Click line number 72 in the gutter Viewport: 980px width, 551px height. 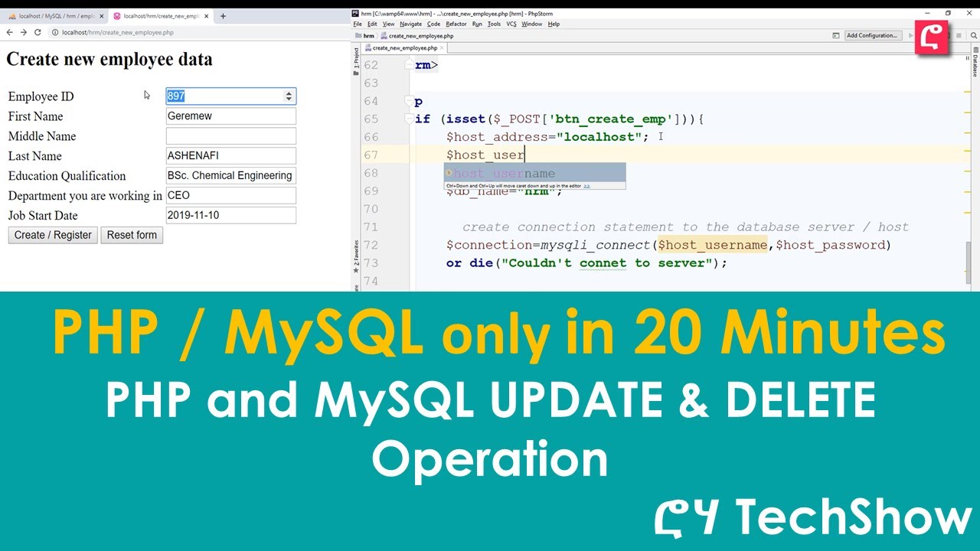[371, 245]
